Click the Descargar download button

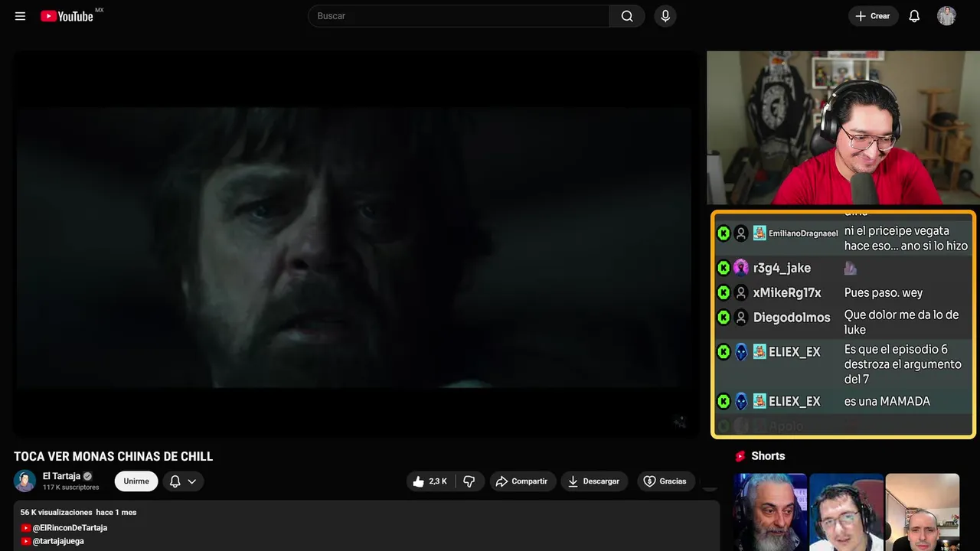(x=594, y=481)
